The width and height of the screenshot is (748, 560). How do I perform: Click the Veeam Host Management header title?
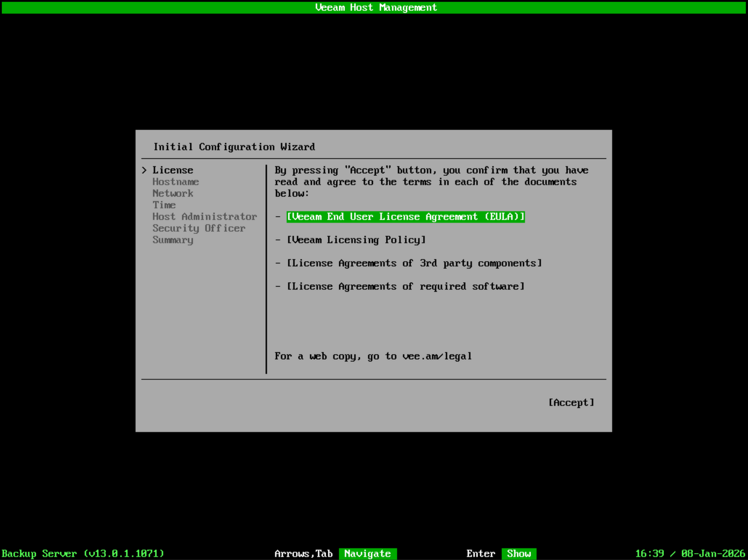coord(376,7)
